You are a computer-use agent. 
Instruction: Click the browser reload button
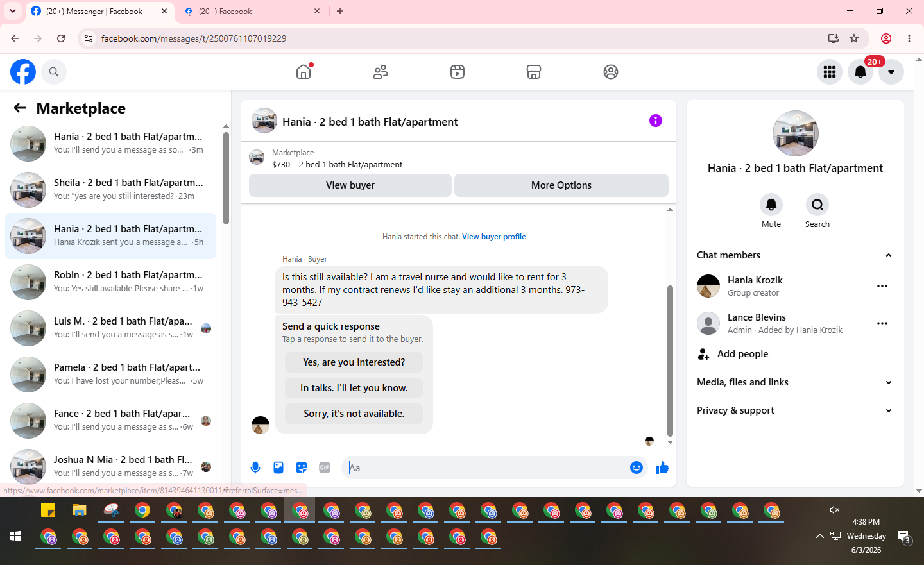coord(61,38)
